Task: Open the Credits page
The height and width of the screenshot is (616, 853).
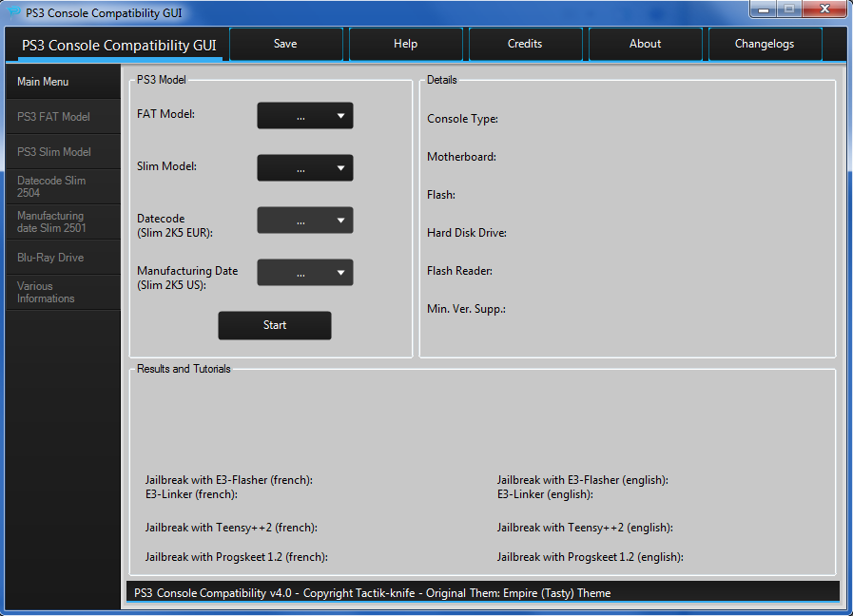Action: click(526, 44)
